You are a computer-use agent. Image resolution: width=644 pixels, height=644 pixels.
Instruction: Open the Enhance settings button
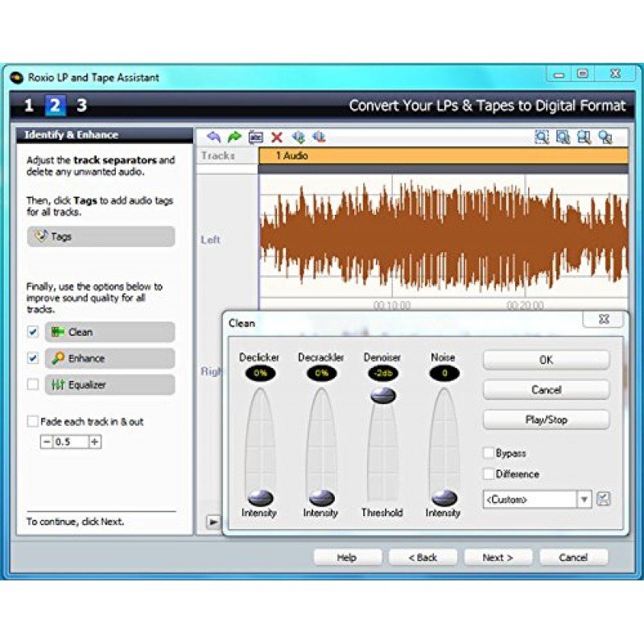(110, 358)
